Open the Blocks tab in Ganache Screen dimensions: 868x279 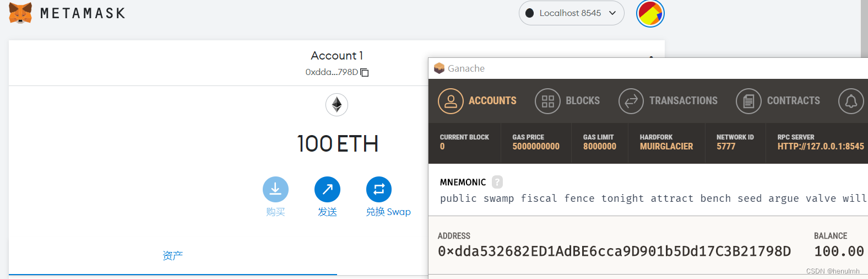(567, 101)
